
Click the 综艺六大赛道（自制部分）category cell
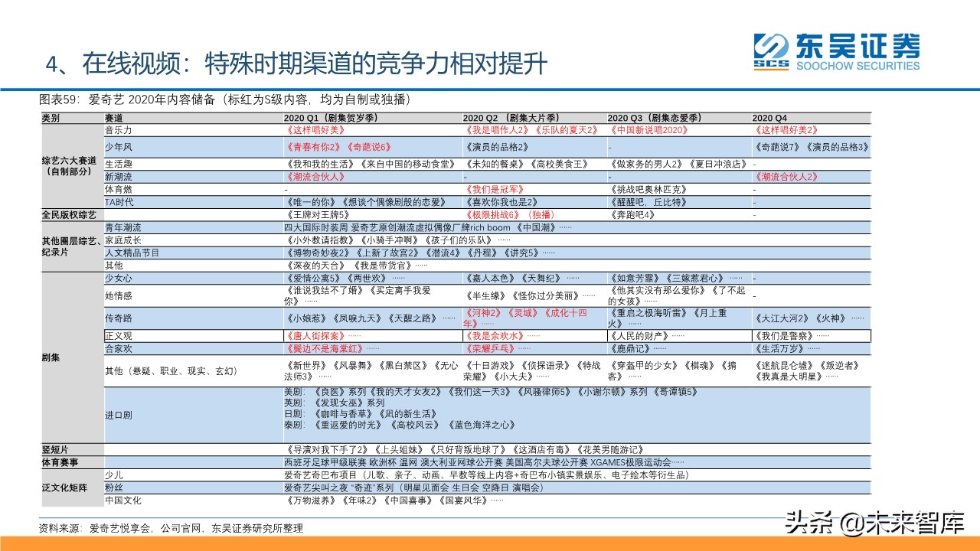(x=70, y=167)
